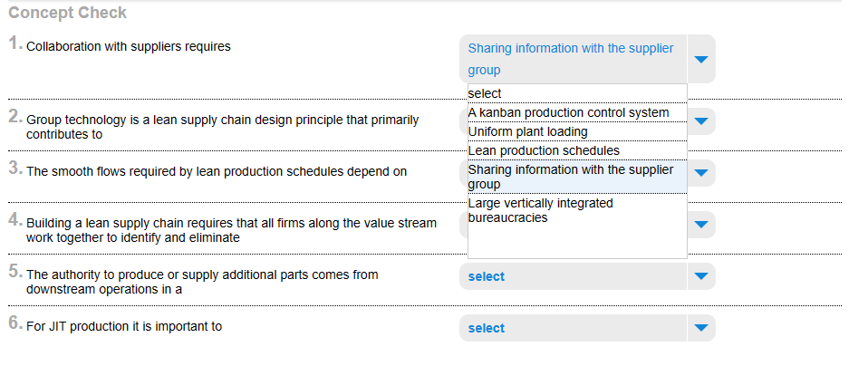
Task: Click question 5 dropdown arrow icon
Action: 701,276
